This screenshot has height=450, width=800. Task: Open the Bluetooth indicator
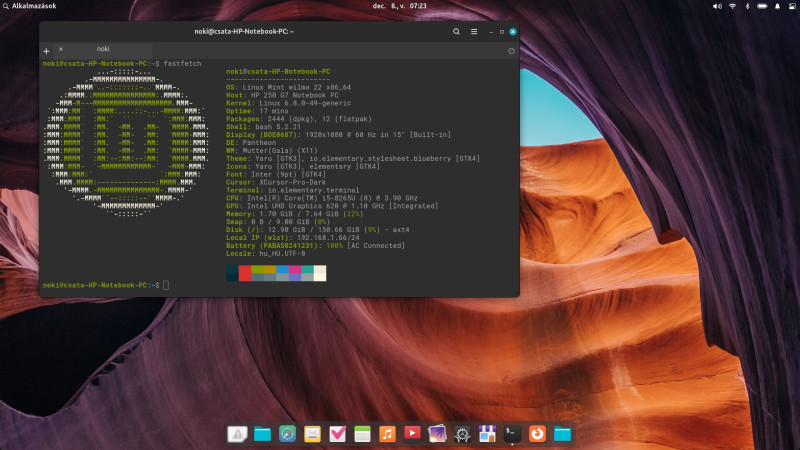pyautogui.click(x=747, y=6)
